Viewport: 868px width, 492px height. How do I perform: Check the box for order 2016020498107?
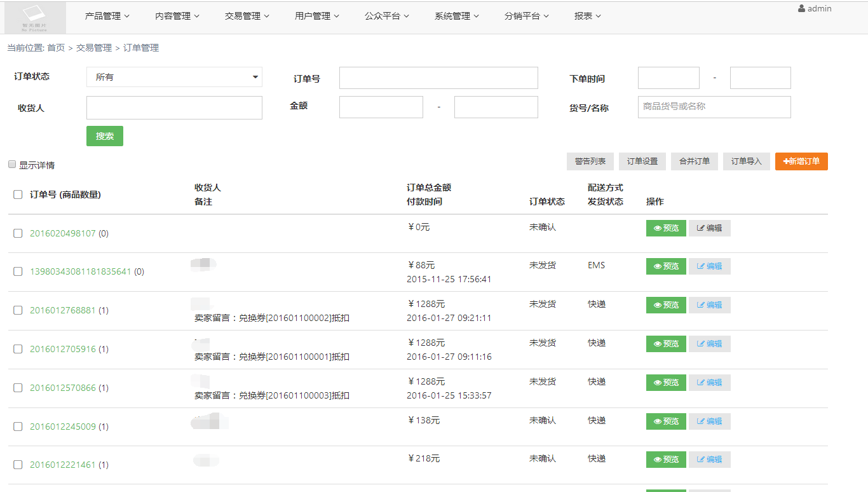[x=18, y=233]
